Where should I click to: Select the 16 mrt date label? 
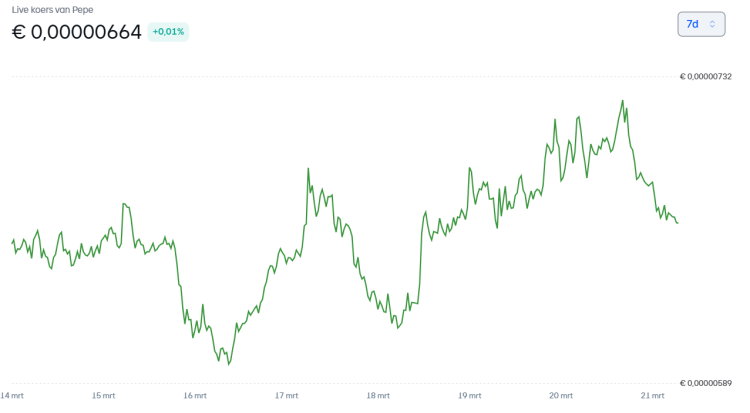(x=195, y=396)
